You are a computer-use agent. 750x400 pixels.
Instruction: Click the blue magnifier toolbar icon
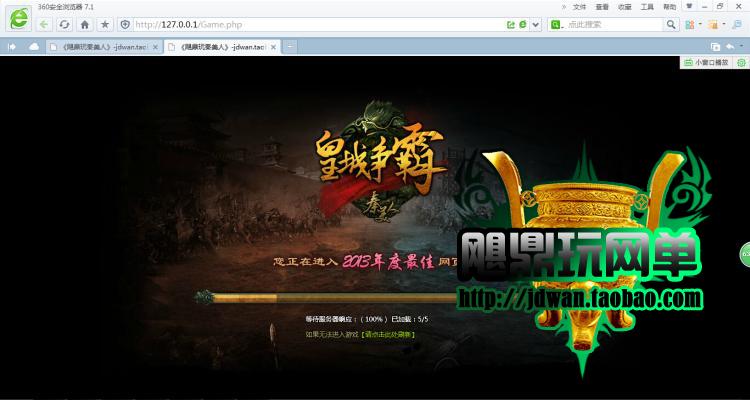737,24
